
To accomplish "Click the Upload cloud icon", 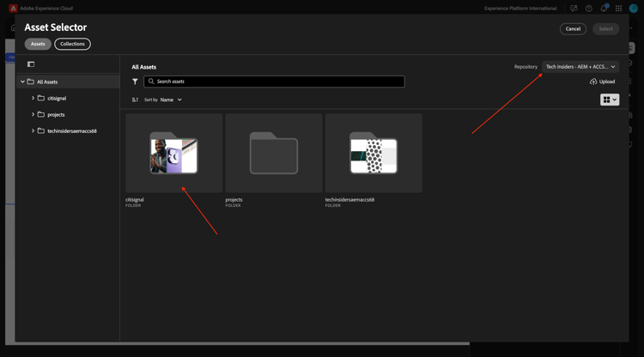I will 593,82.
